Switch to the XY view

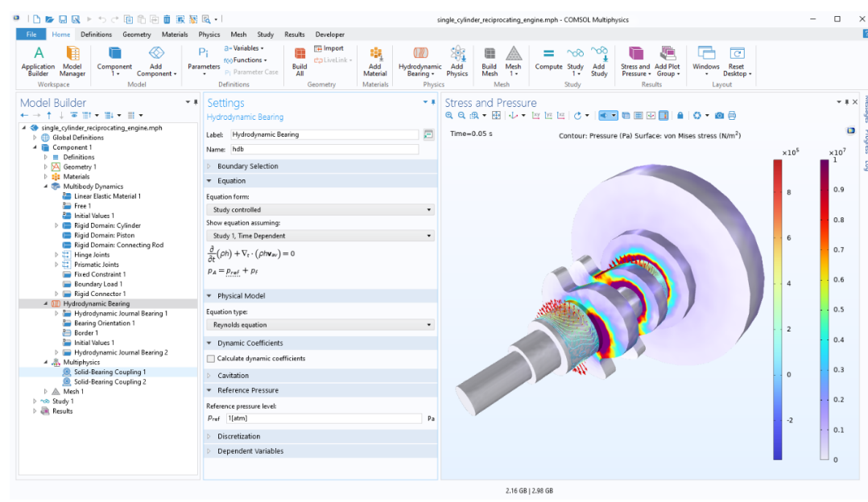(x=536, y=116)
